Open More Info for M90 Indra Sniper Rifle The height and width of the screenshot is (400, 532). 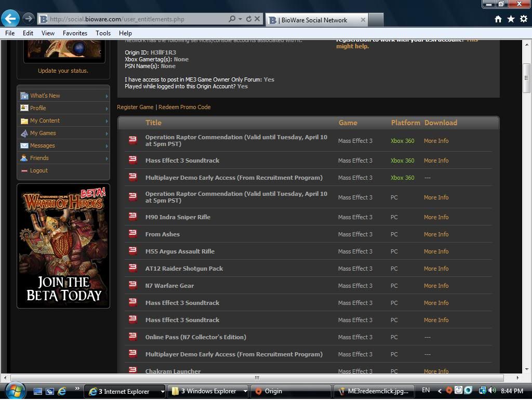pyautogui.click(x=436, y=217)
